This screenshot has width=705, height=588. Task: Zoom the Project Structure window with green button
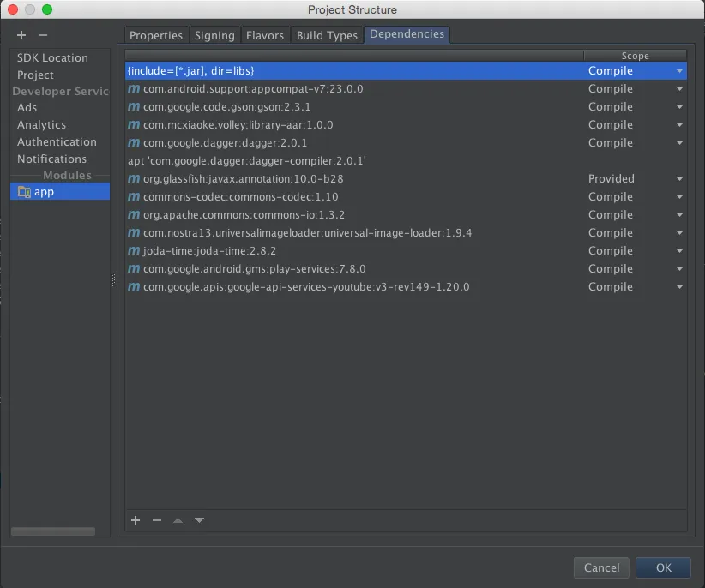click(x=47, y=9)
